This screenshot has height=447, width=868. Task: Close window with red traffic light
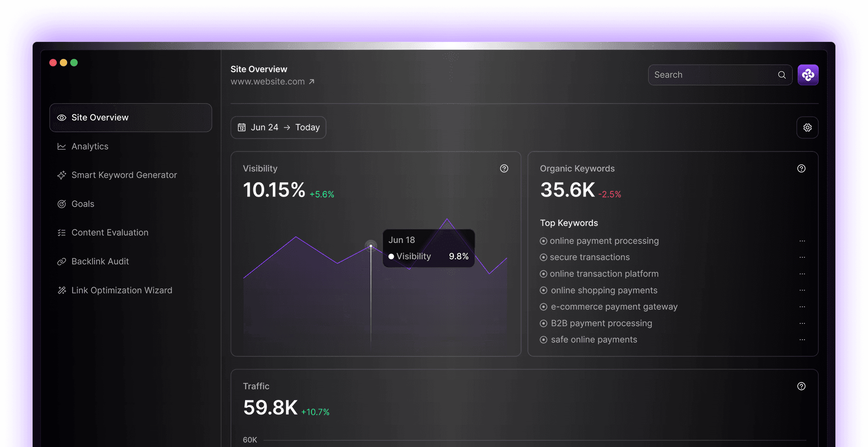click(x=53, y=63)
